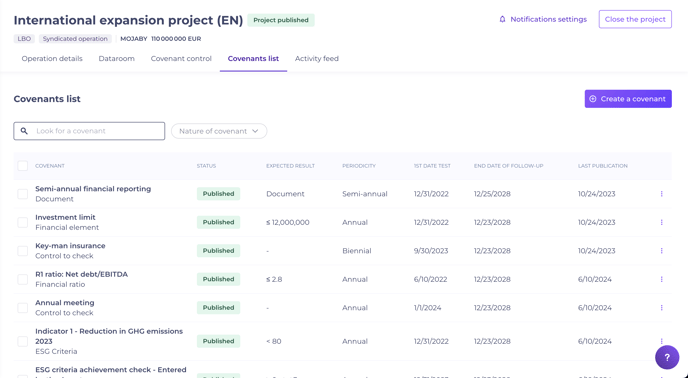Open Semi-annual financial reporting covenant
This screenshot has width=688, height=378.
tap(93, 189)
